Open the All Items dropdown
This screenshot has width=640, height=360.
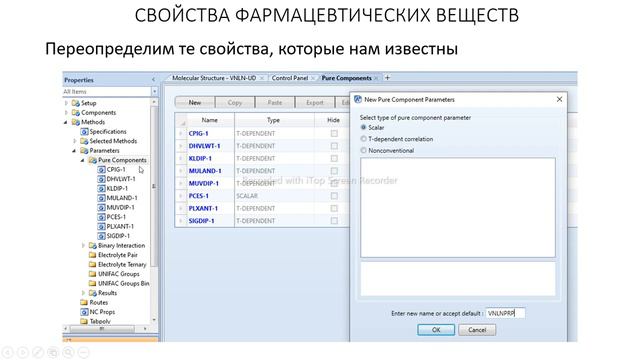155,91
